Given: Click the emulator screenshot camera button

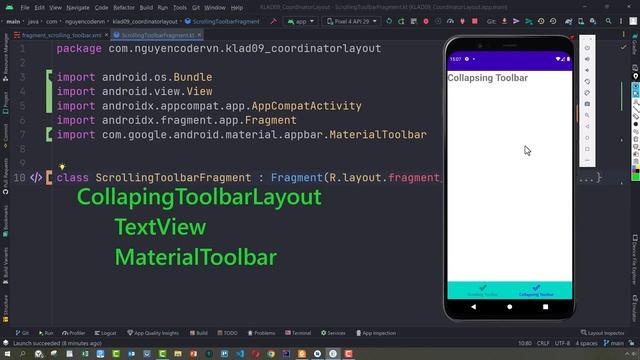Looking at the screenshot, I should pyautogui.click(x=587, y=104).
